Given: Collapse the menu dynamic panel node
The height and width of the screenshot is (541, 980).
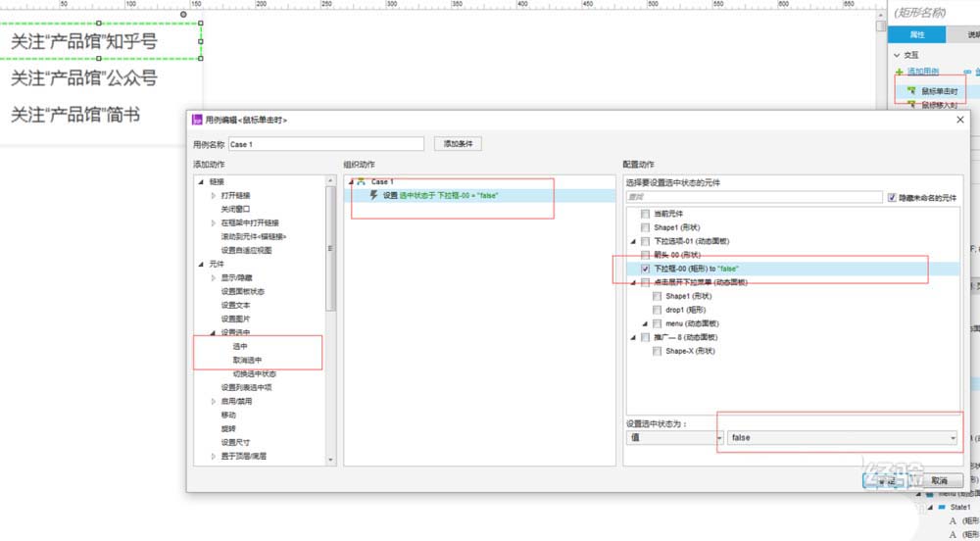Looking at the screenshot, I should coord(645,323).
